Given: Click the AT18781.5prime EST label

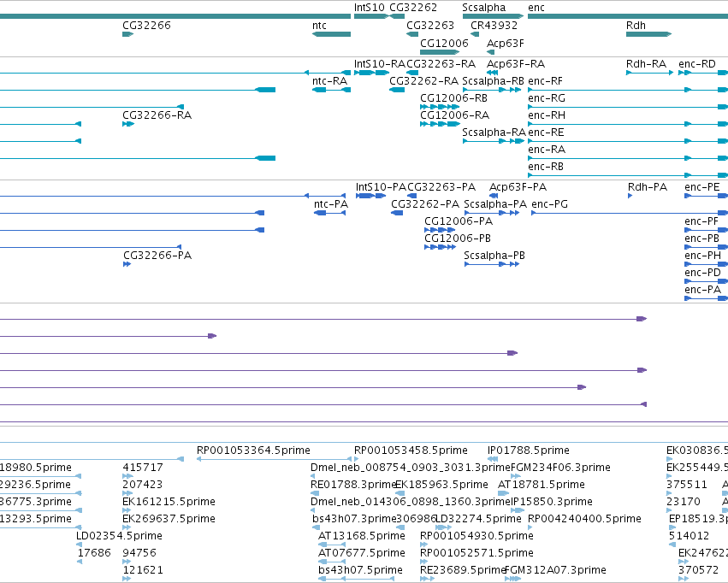Looking at the screenshot, I should pos(541,485).
